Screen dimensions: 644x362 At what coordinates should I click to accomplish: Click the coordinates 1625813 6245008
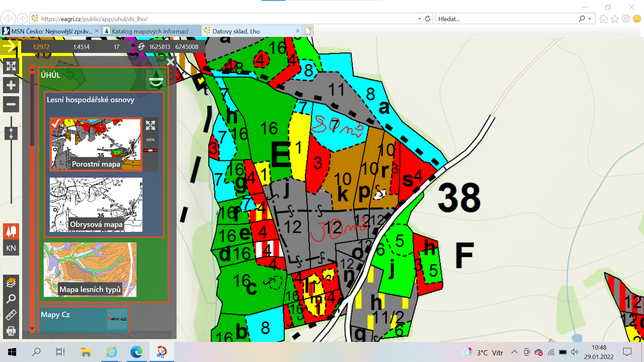click(174, 47)
